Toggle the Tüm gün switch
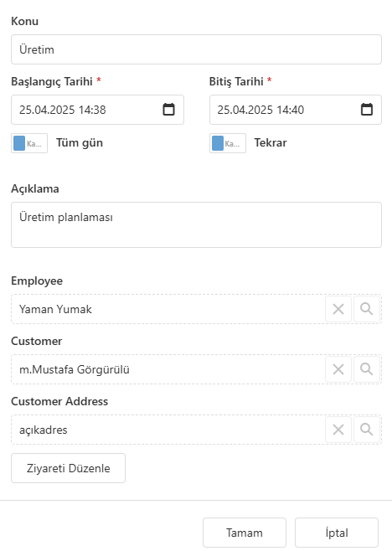The width and height of the screenshot is (392, 551). 29,143
